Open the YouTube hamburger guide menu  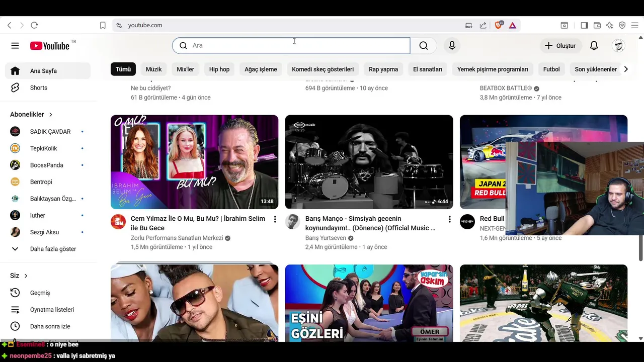tap(15, 46)
